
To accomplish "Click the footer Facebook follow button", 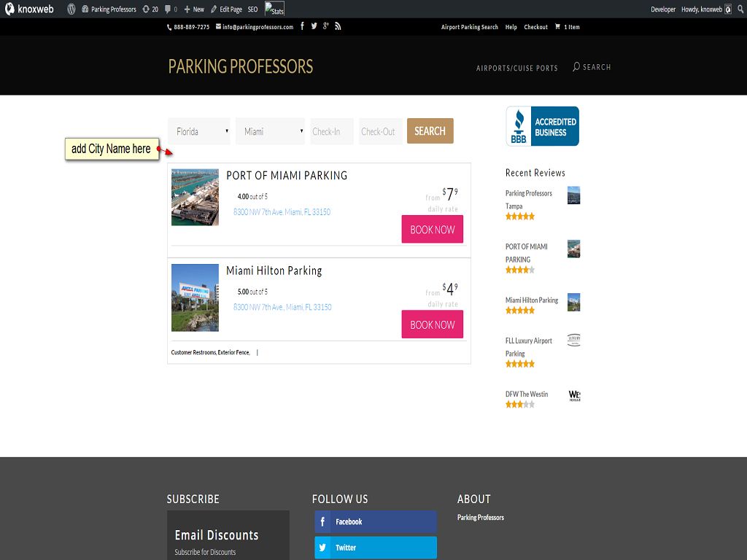I will [376, 522].
